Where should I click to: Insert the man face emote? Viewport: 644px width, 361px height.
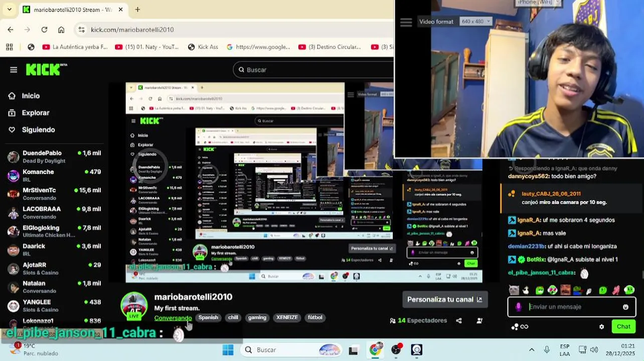(565, 290)
